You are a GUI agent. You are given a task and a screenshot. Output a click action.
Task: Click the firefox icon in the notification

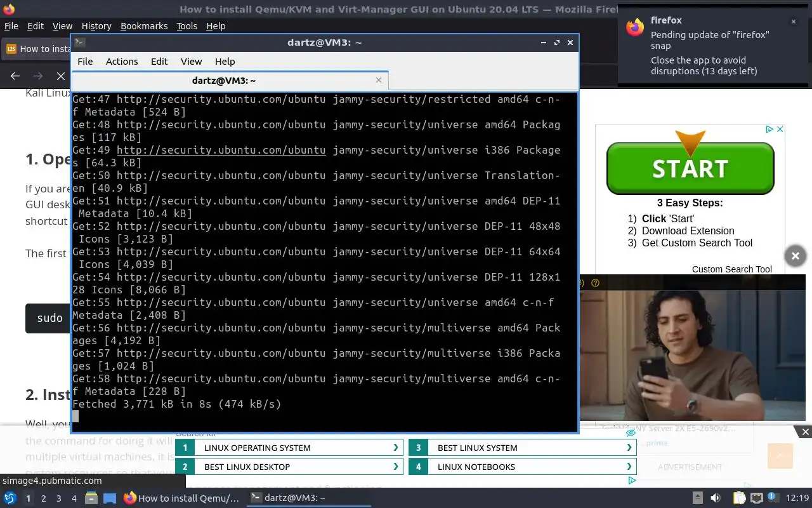pyautogui.click(x=635, y=27)
